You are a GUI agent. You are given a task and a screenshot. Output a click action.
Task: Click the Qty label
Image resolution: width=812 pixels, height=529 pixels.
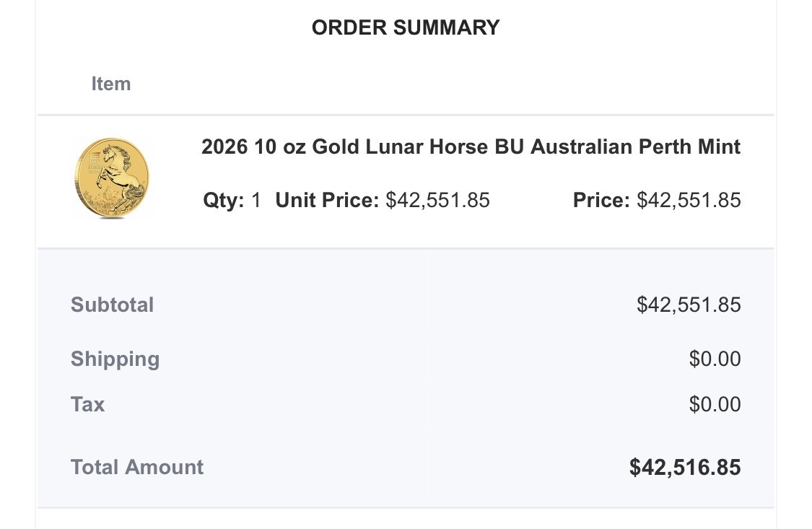click(x=224, y=200)
